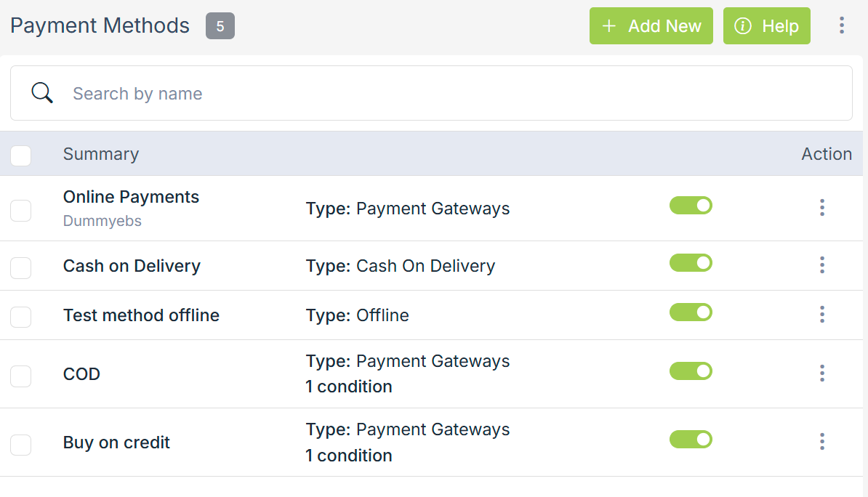Open the Cash on Delivery method name
The width and height of the screenshot is (868, 497).
[132, 266]
